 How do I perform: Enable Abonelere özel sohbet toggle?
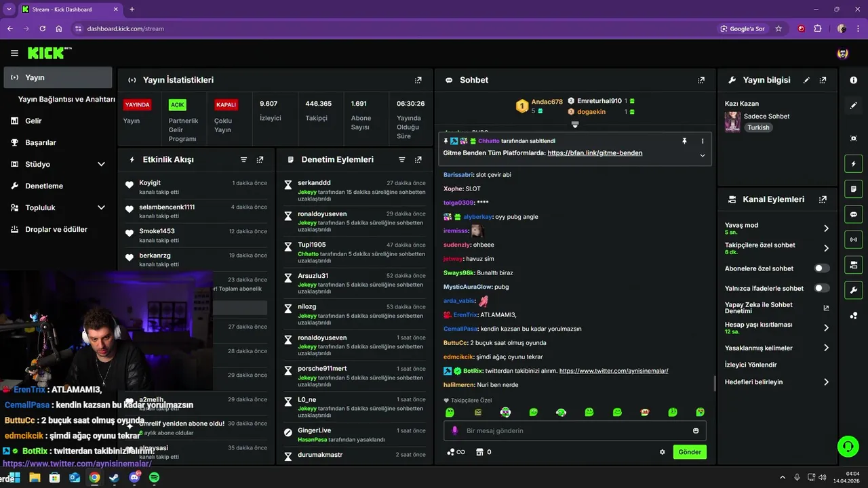click(821, 268)
